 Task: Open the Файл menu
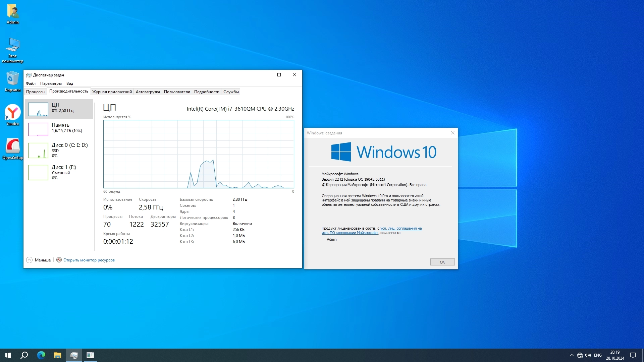click(x=31, y=83)
